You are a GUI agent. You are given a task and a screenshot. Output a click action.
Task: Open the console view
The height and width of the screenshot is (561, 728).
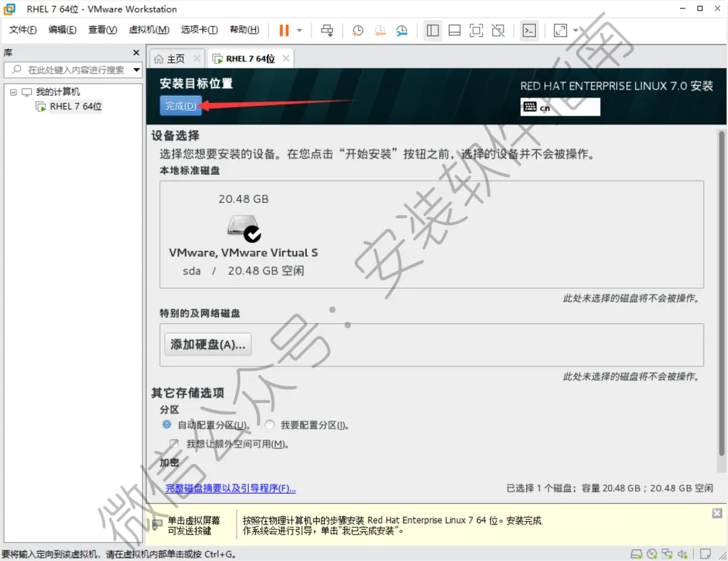tap(529, 30)
